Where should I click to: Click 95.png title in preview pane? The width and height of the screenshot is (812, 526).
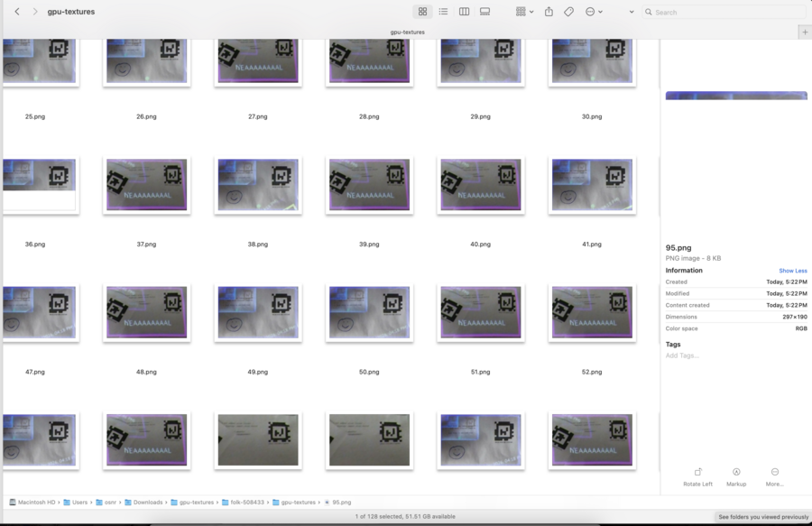click(678, 248)
